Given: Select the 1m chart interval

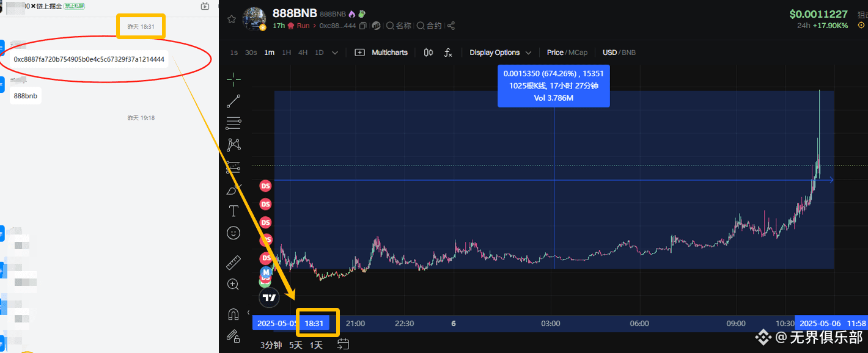Looking at the screenshot, I should coord(269,53).
